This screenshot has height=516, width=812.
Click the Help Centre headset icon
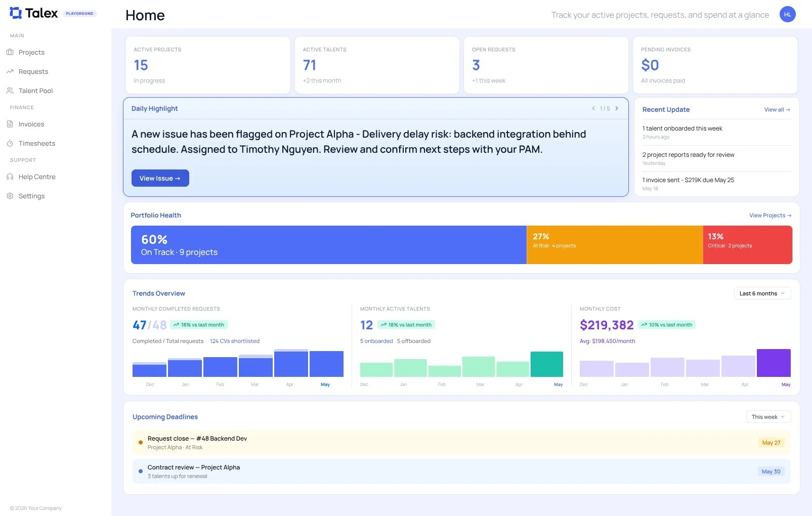pyautogui.click(x=10, y=177)
